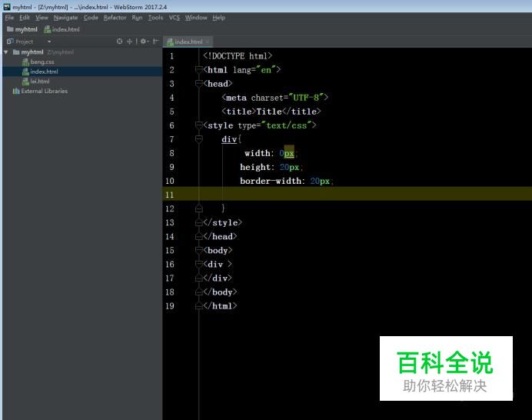Image resolution: width=532 pixels, height=420 pixels.
Task: Open the View menu
Action: [42, 18]
